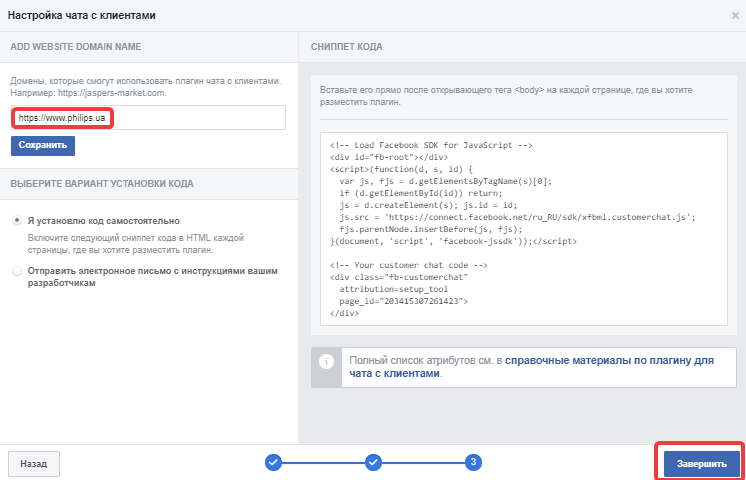746x480 pixels.
Task: Click the 'fb-root' div line in code
Action: [x=389, y=157]
